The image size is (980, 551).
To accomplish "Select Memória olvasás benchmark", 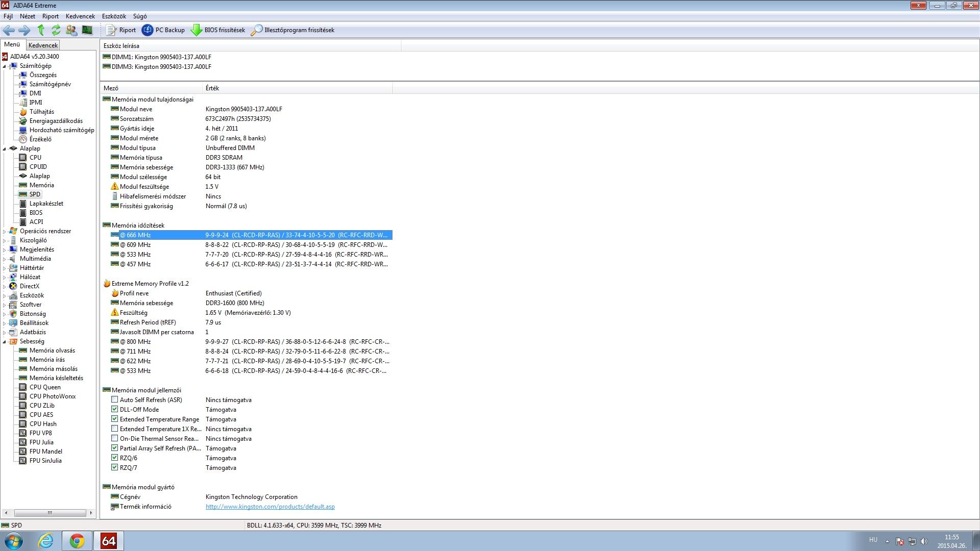I will (x=52, y=350).
